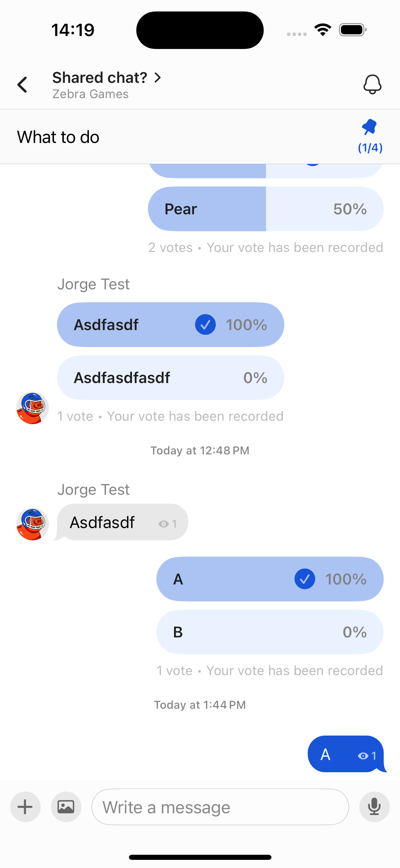Open pinned message What to do
The height and width of the screenshot is (868, 400).
click(x=58, y=137)
